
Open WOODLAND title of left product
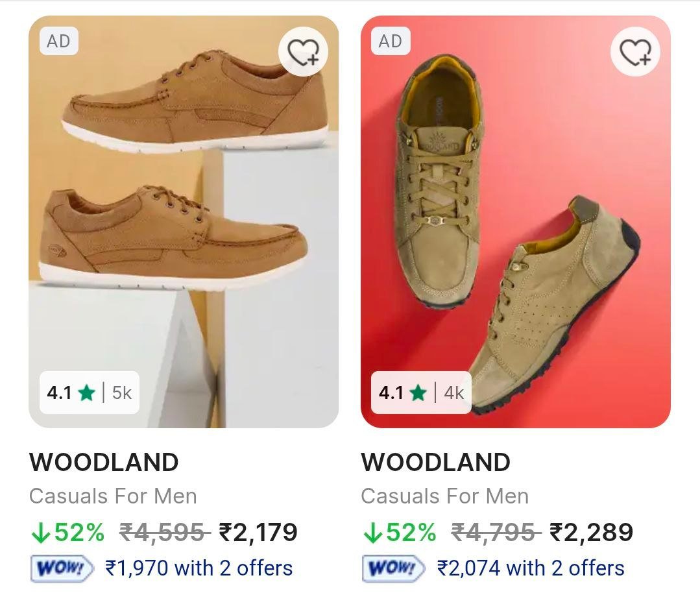pyautogui.click(x=104, y=463)
